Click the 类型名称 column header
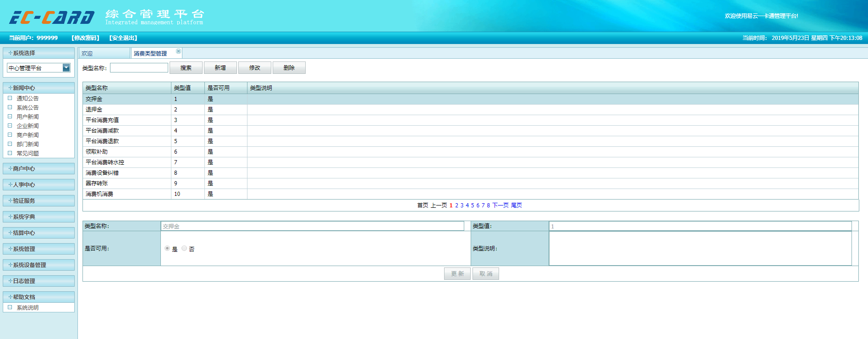The image size is (868, 339). 127,88
